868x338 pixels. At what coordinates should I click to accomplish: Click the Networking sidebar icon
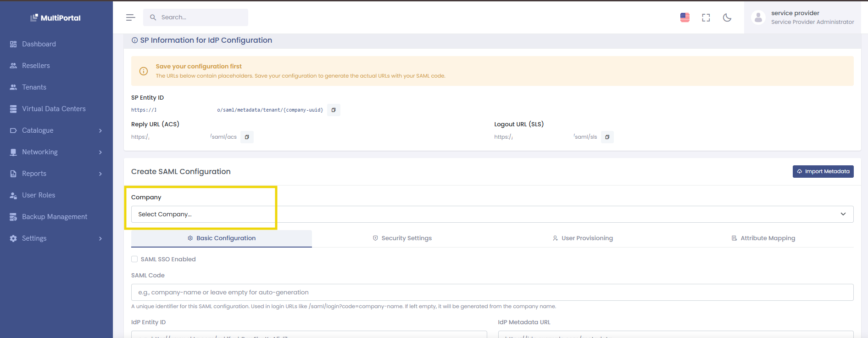13,152
